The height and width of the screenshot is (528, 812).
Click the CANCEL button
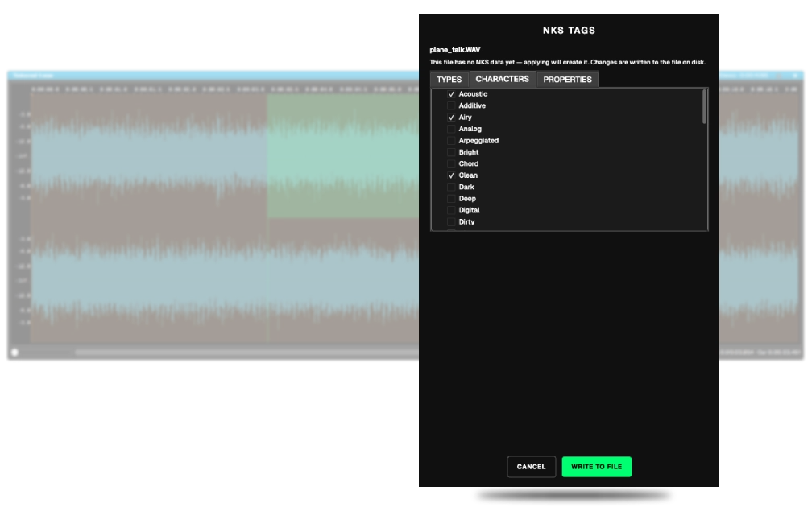click(532, 467)
